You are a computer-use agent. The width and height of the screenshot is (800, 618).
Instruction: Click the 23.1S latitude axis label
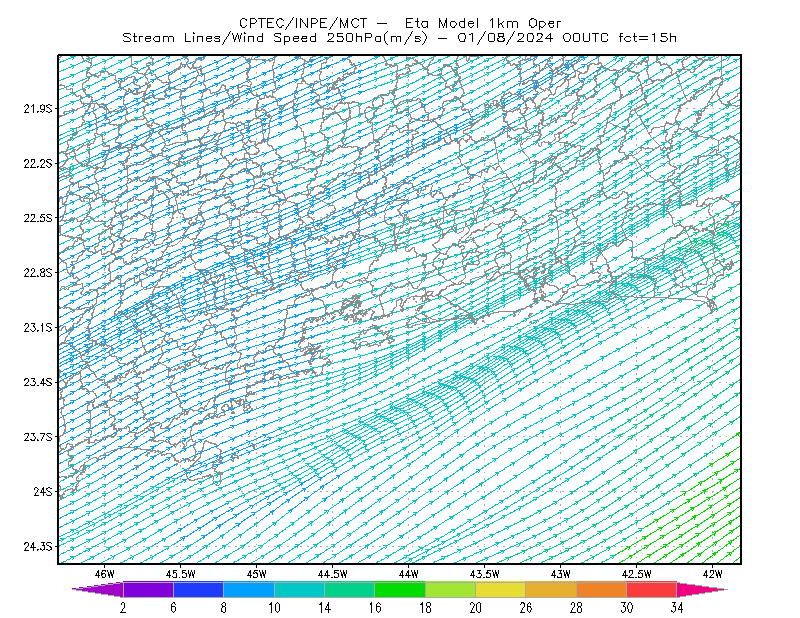[x=38, y=327]
